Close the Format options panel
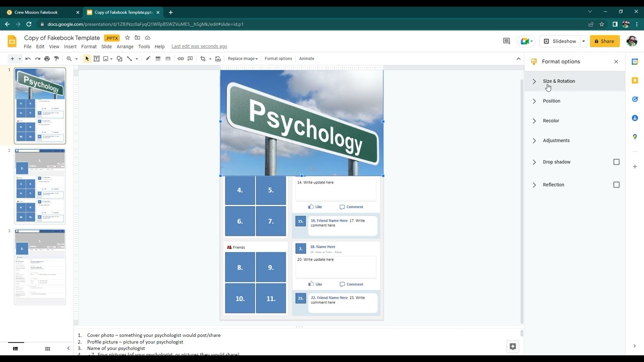 (616, 61)
